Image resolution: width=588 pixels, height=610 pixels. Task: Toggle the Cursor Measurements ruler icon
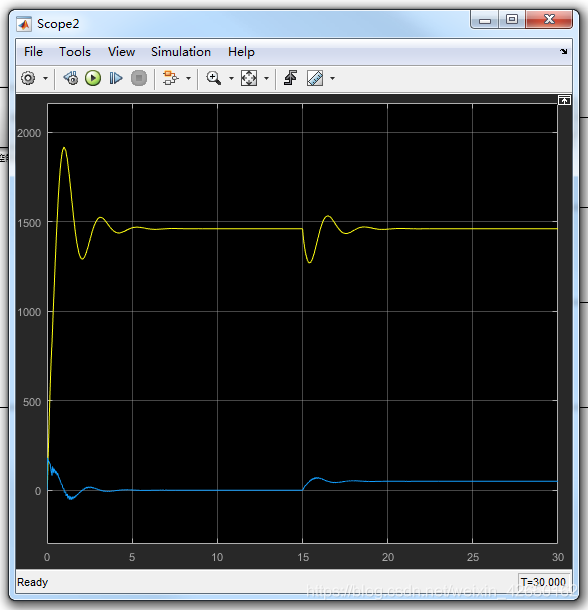pyautogui.click(x=315, y=78)
